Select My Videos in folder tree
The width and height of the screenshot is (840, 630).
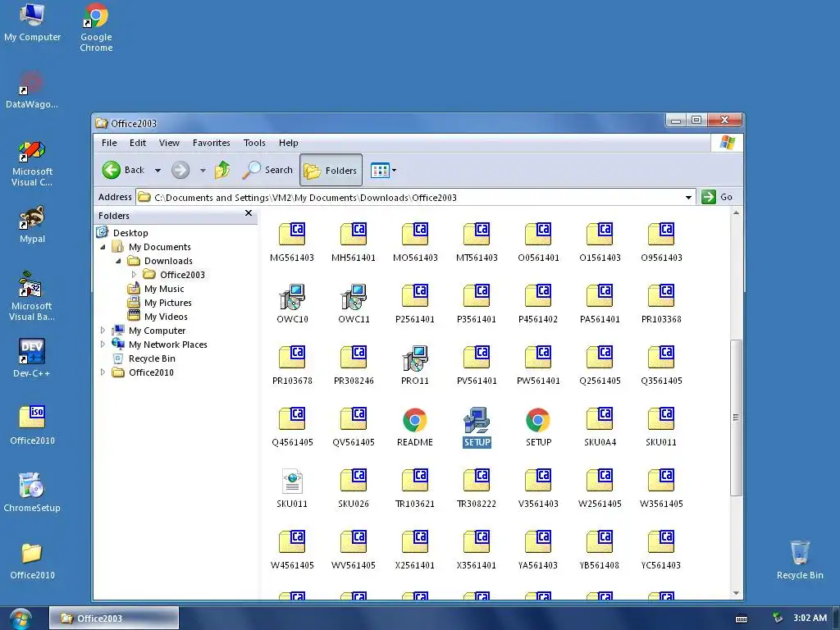166,317
